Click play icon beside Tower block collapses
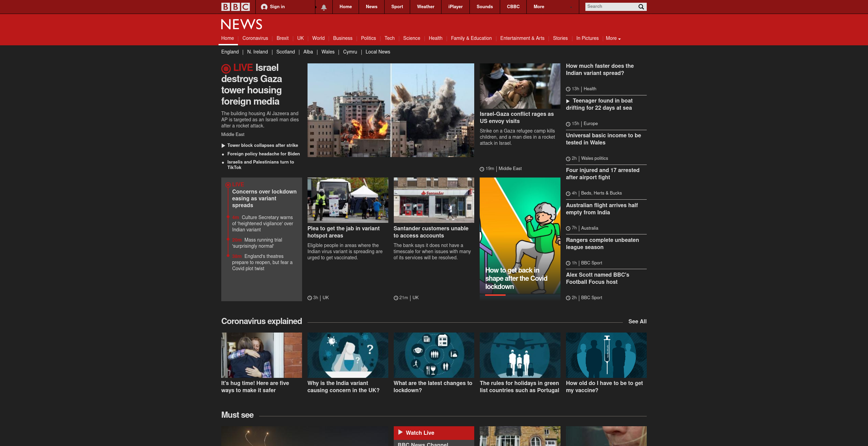 (x=223, y=145)
